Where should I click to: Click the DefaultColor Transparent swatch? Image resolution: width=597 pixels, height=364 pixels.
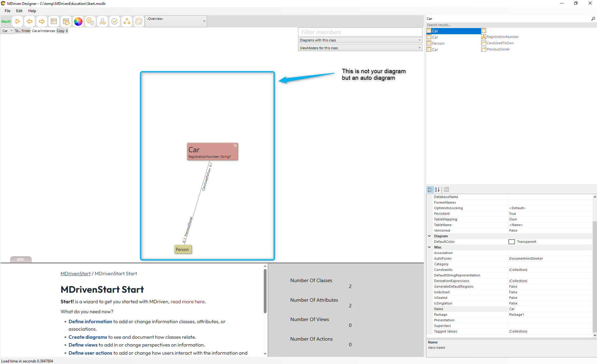coord(512,242)
